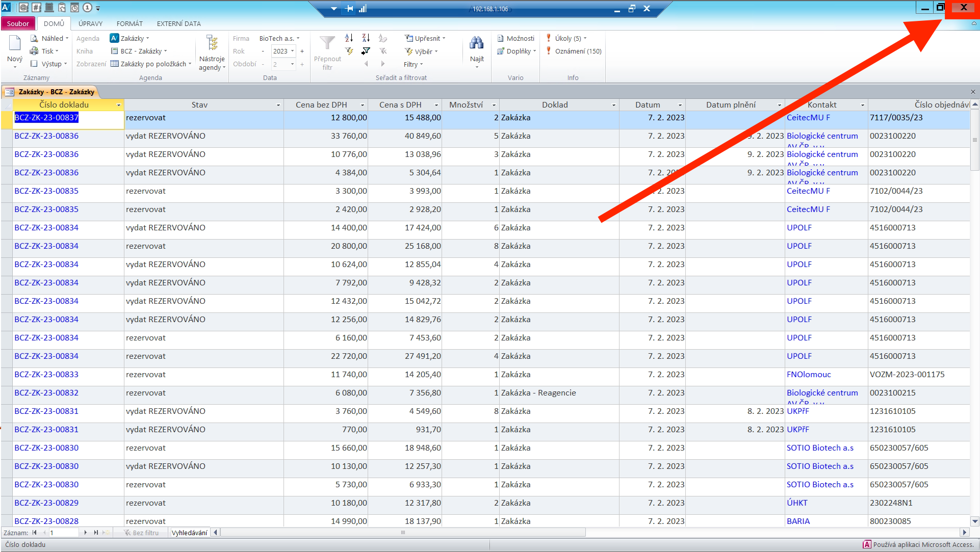The image size is (980, 552).
Task: Open the Soubor file menu
Action: coord(18,23)
